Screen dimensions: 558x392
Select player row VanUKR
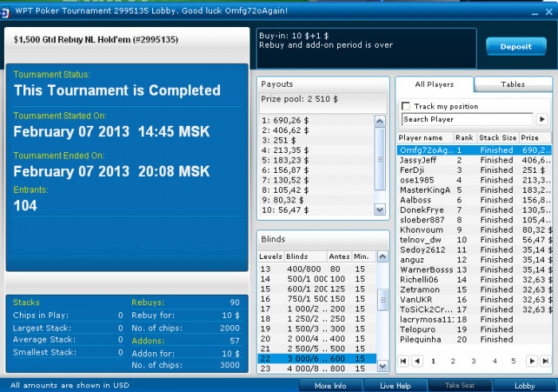474,300
